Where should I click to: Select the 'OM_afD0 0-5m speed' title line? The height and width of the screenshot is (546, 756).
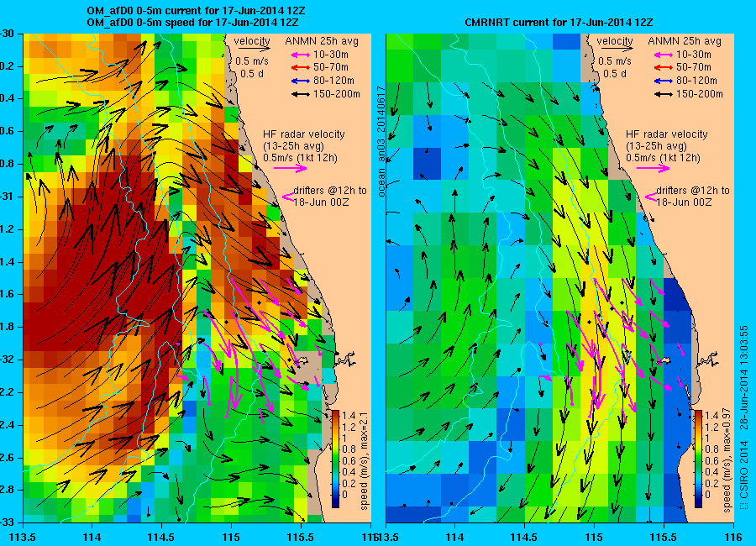192,23
